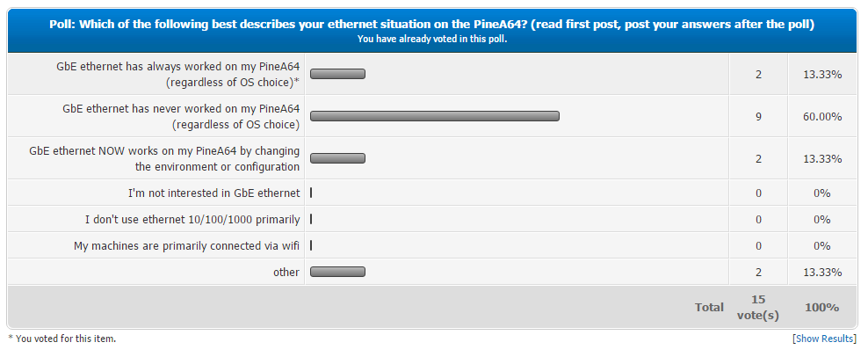This screenshot has height=357, width=868.
Task: Click 'You have already voted in this poll' text
Action: tap(431, 40)
